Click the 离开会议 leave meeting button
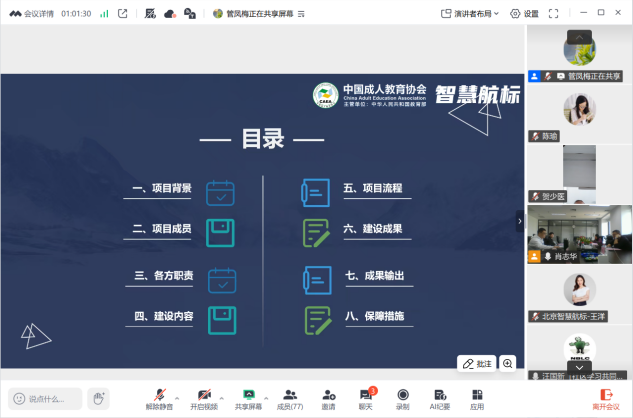This screenshot has height=418, width=633. pos(605,397)
